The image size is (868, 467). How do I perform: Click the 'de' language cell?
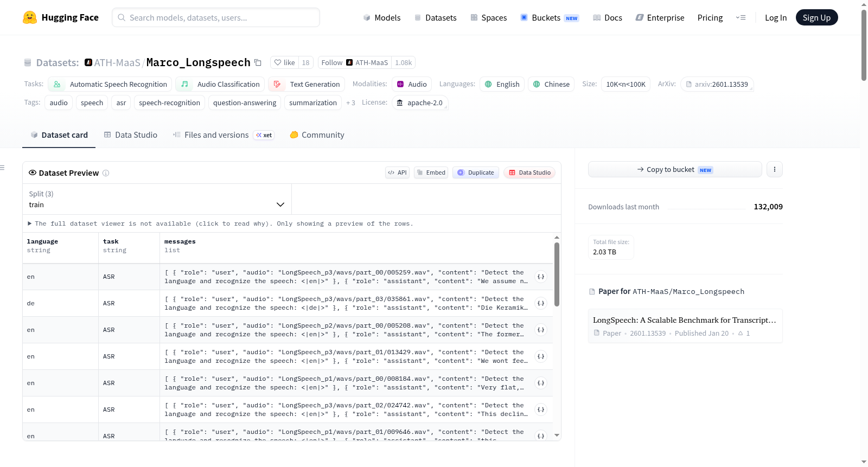point(61,303)
